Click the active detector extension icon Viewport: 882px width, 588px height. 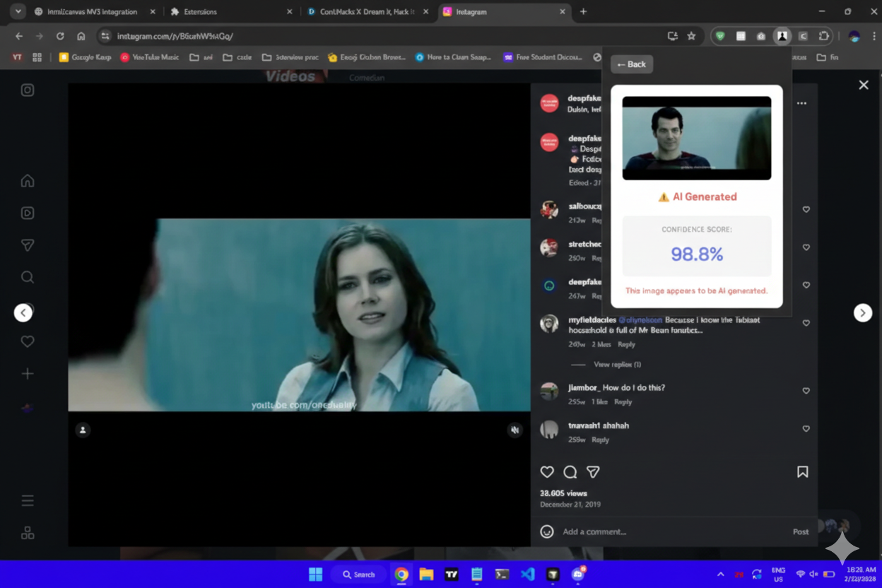(x=782, y=36)
